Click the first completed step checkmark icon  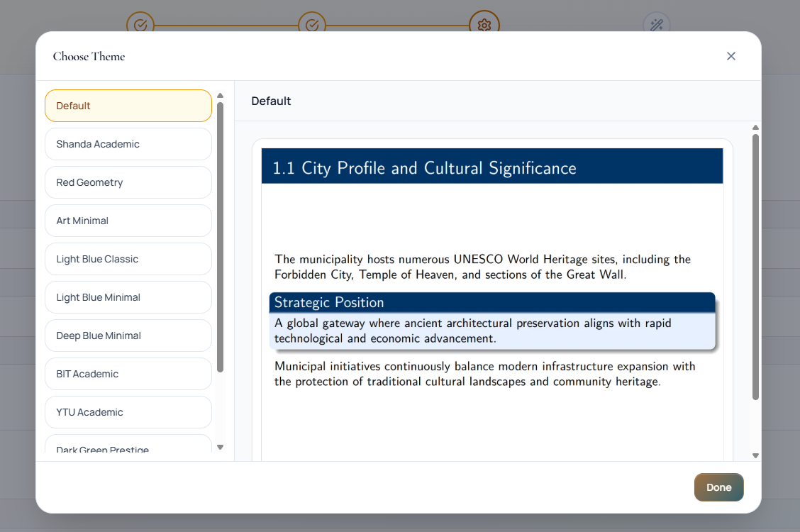140,25
